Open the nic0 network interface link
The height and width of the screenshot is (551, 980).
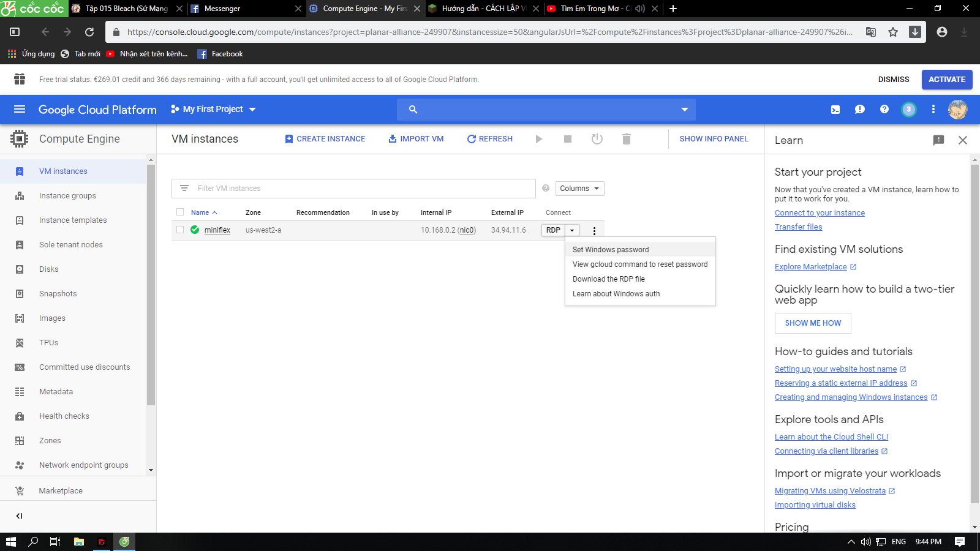pos(467,230)
